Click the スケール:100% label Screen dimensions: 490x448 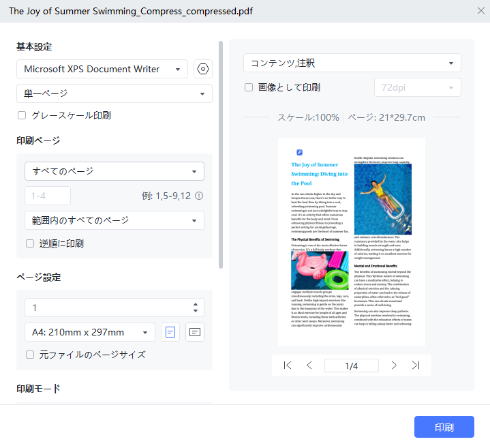click(x=309, y=117)
